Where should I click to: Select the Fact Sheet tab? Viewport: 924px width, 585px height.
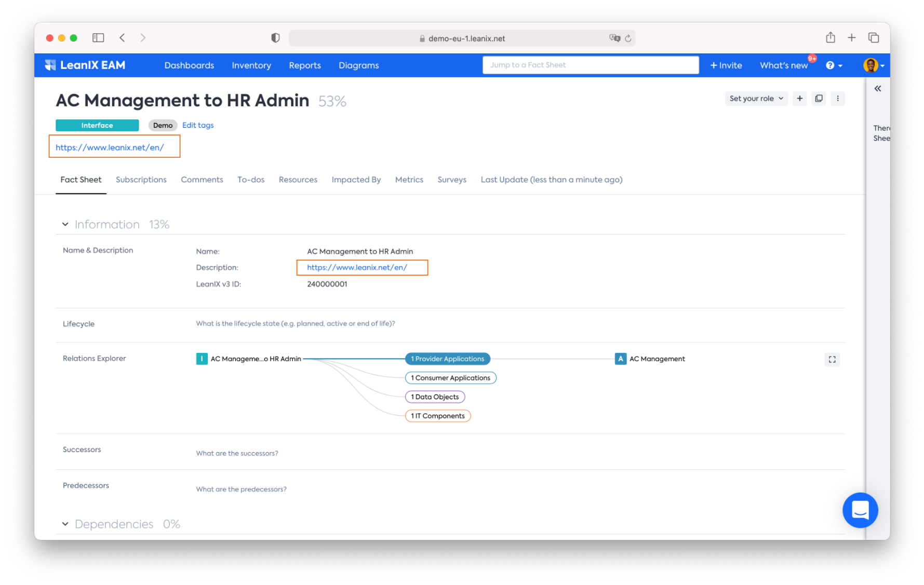[81, 180]
